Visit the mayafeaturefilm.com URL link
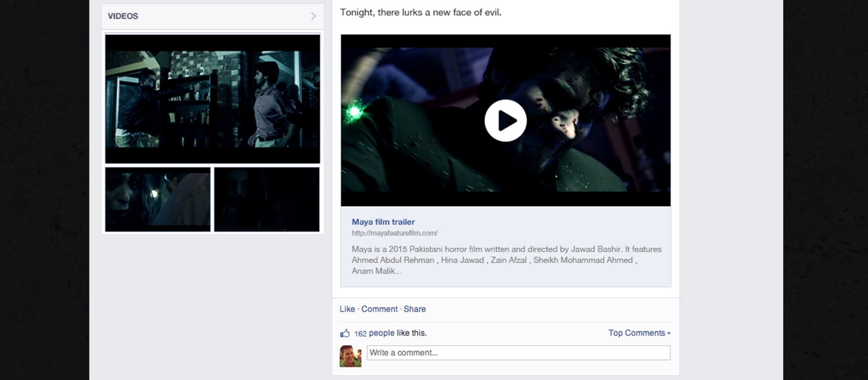This screenshot has width=868, height=380. [x=394, y=233]
